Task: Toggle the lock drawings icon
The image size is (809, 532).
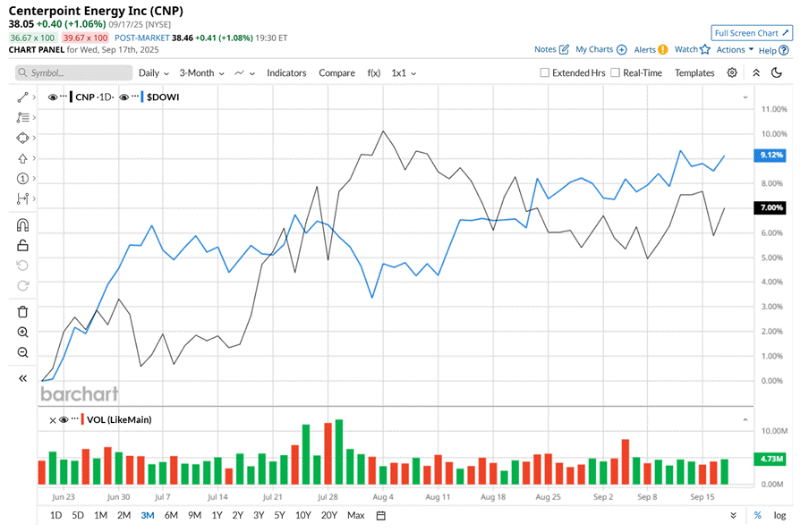Action: pos(22,245)
